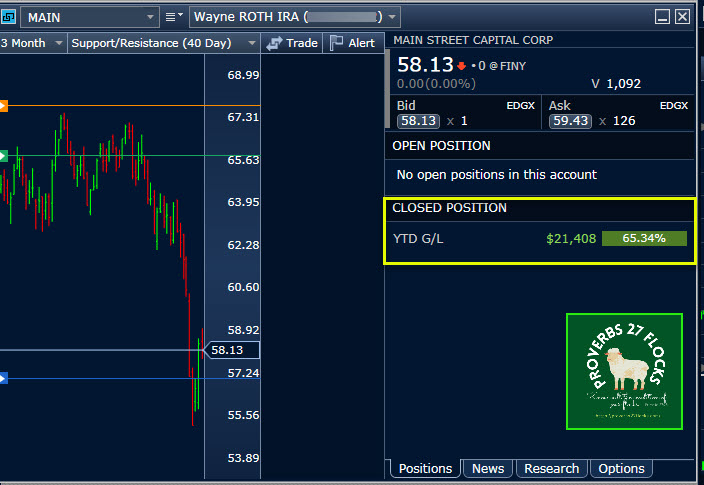Click the Proverbs 27 Flocks sheep logo
This screenshot has width=704, height=485.
[x=624, y=371]
